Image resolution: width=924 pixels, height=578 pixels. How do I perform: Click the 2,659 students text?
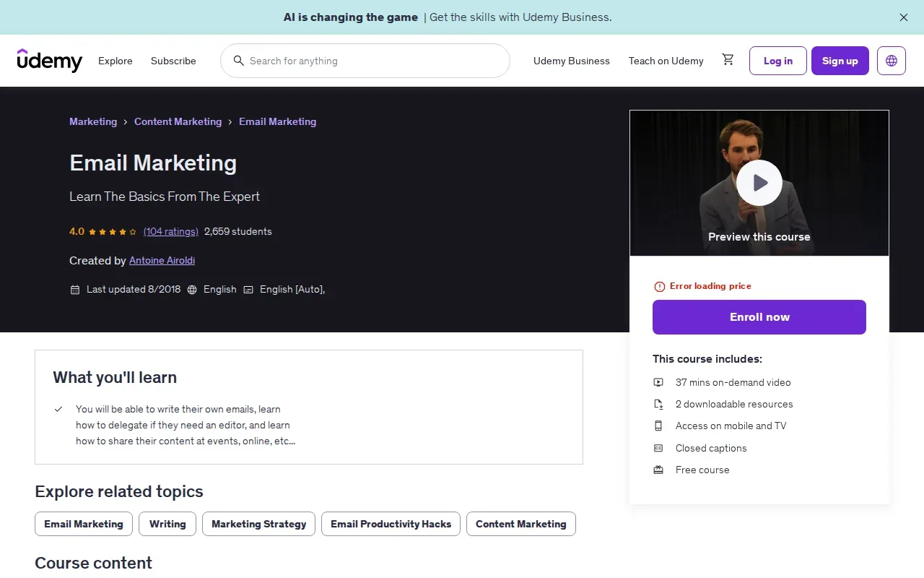[x=238, y=231]
